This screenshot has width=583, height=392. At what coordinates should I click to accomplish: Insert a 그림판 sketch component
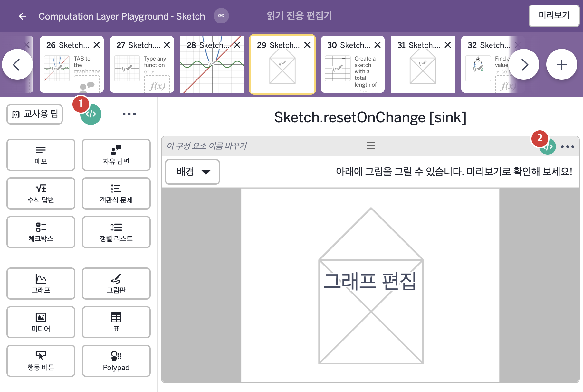(116, 284)
